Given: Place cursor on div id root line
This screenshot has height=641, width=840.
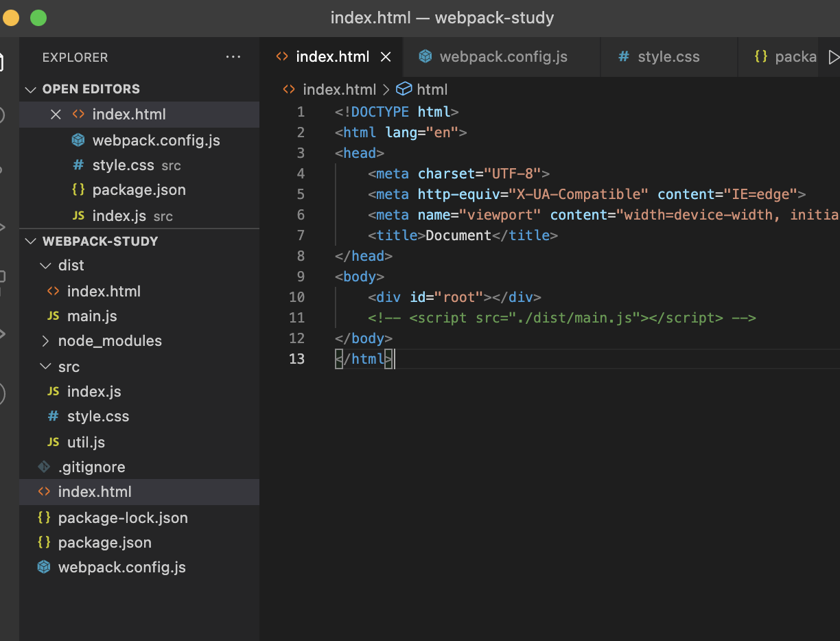Looking at the screenshot, I should click(x=454, y=297).
